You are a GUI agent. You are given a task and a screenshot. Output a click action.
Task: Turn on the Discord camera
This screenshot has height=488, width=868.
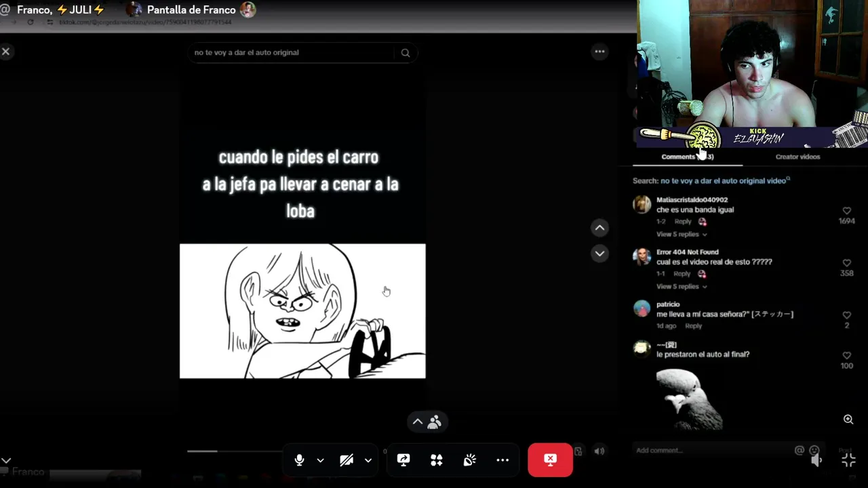click(347, 460)
